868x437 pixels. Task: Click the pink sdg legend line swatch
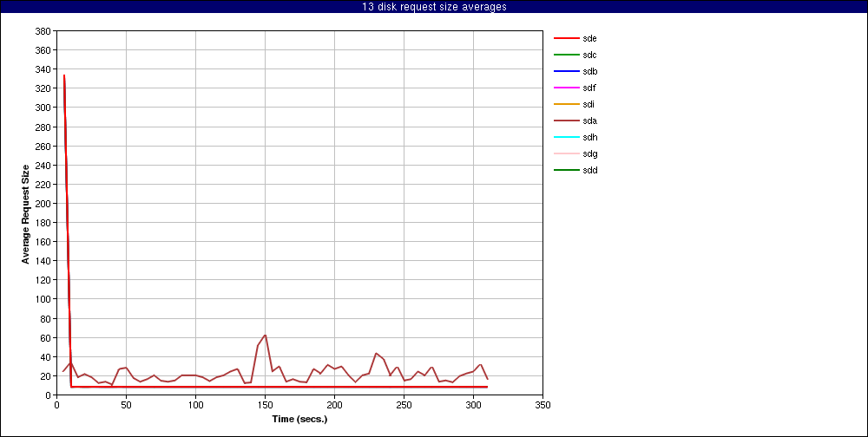[566, 153]
